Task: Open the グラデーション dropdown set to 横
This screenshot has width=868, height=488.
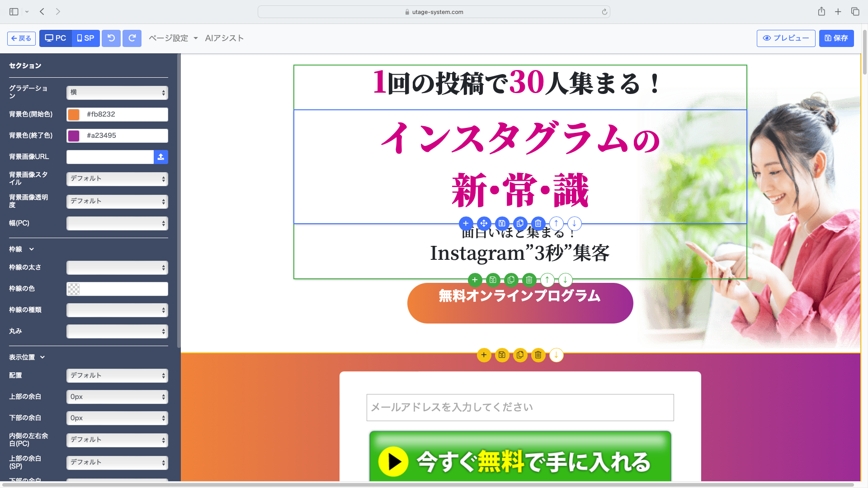Action: 117,93
